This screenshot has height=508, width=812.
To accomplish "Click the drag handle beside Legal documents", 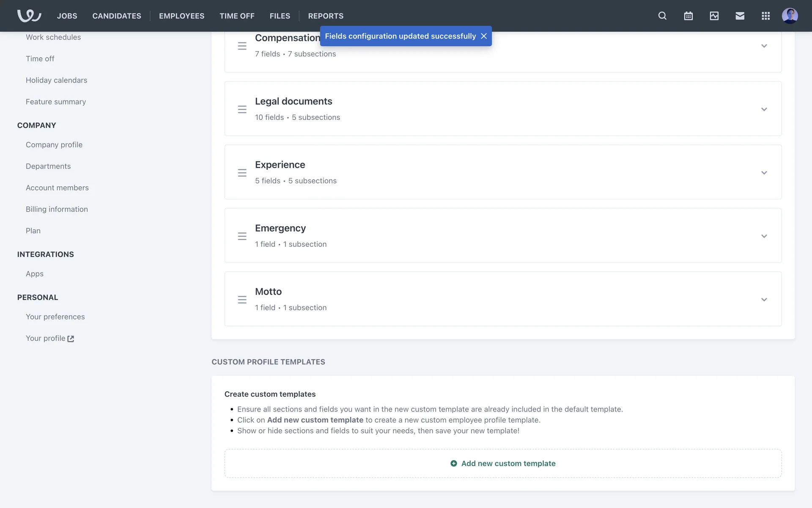I will coord(242,109).
